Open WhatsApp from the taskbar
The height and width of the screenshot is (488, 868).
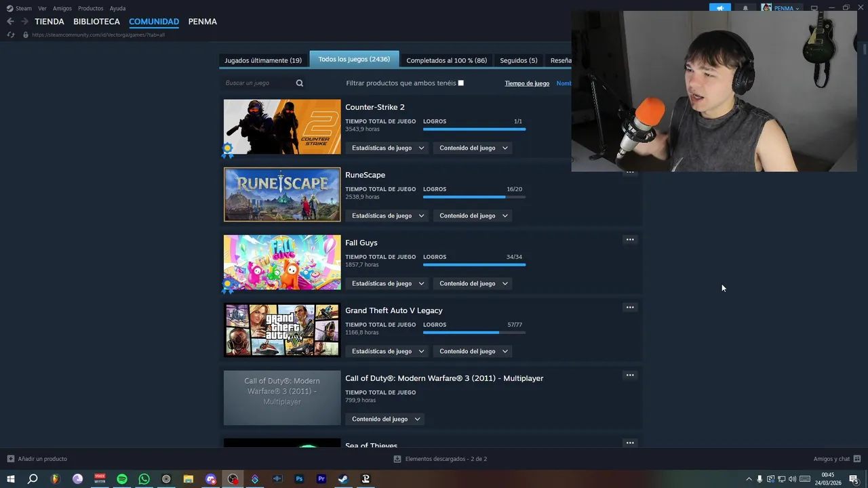(x=144, y=479)
